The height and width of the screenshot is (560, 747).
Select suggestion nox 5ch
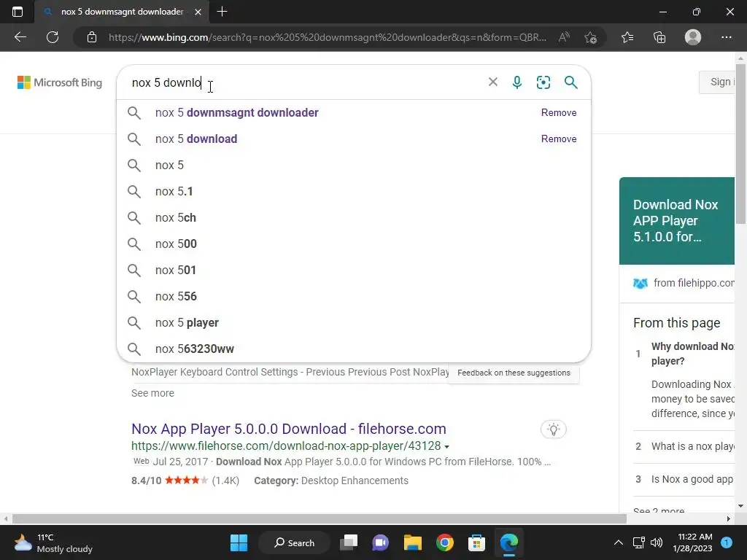(354, 217)
